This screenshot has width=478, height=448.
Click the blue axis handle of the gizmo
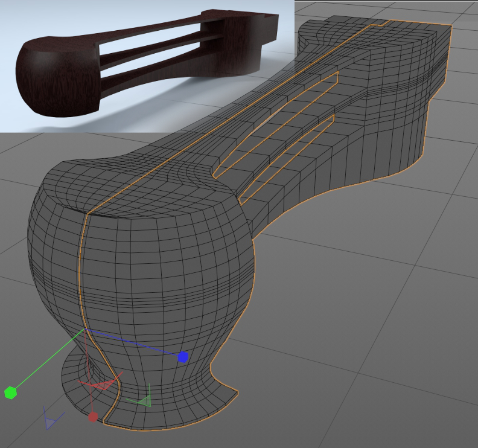coord(183,357)
